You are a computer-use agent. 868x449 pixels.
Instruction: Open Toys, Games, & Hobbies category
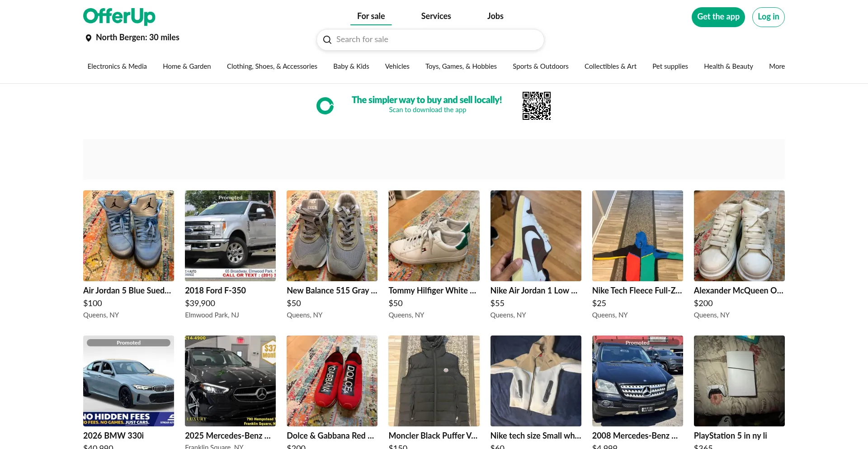(461, 66)
